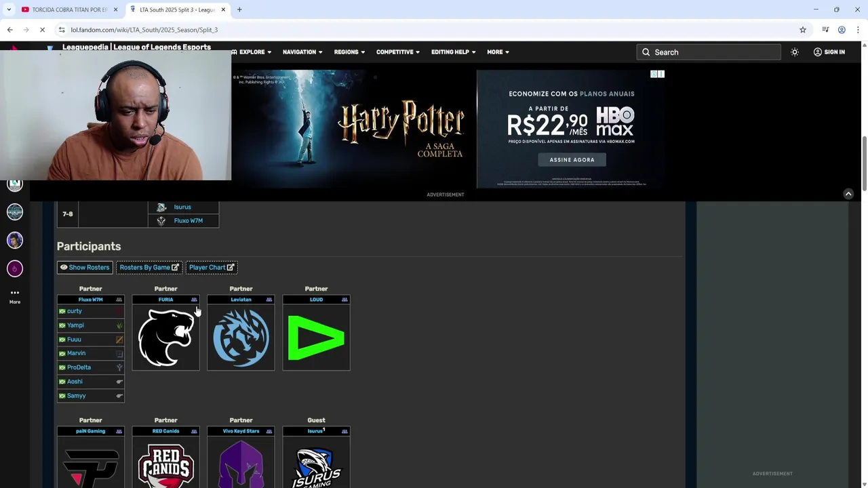Toggle roster icon on Vivo Keyd Stars card

269,431
